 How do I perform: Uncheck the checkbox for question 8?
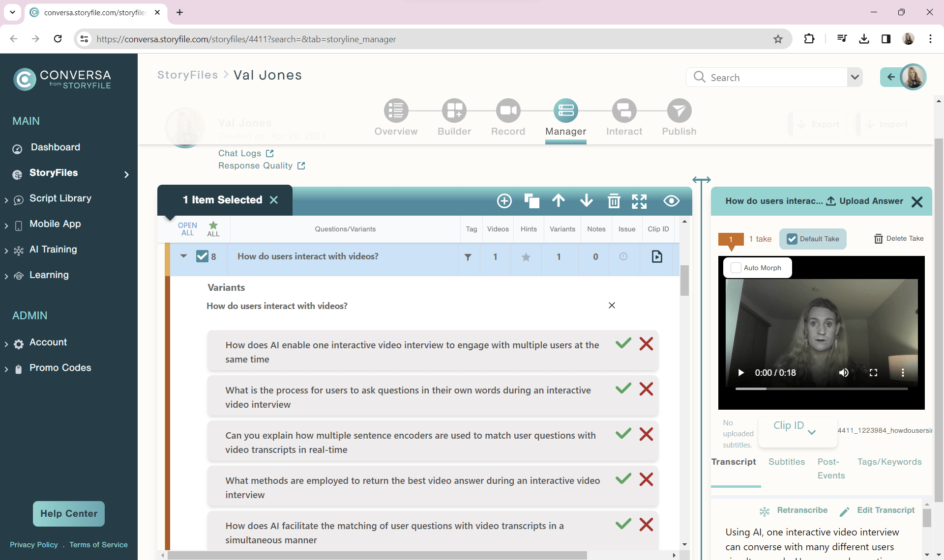pos(202,256)
